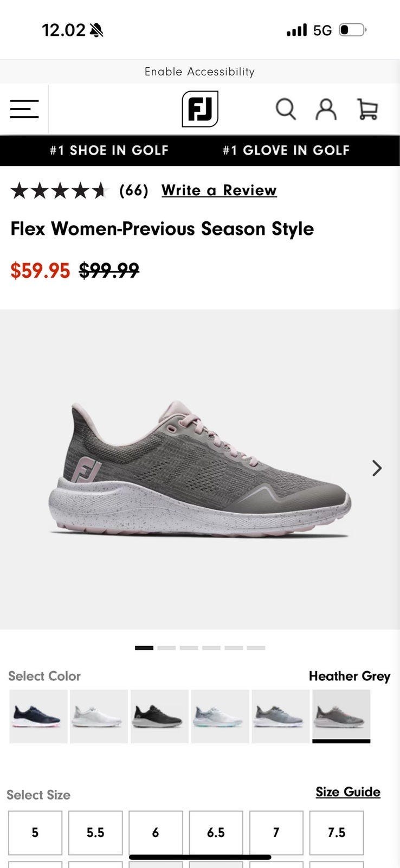The height and width of the screenshot is (868, 400).
Task: Select the navy shoe color swatch
Action: click(38, 717)
